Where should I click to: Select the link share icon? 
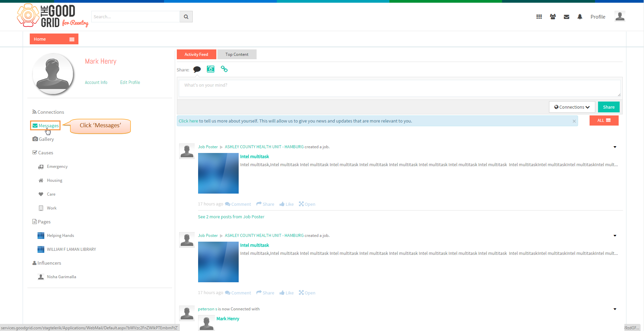click(x=224, y=69)
